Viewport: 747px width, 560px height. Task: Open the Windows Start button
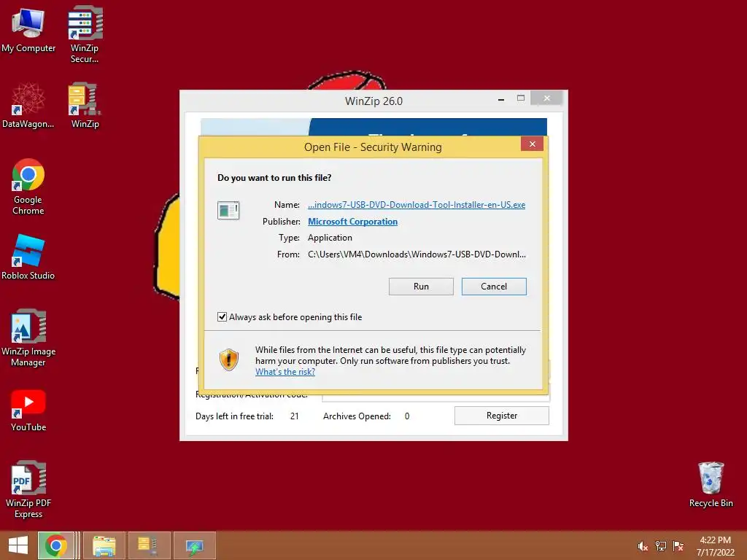tap(18, 545)
